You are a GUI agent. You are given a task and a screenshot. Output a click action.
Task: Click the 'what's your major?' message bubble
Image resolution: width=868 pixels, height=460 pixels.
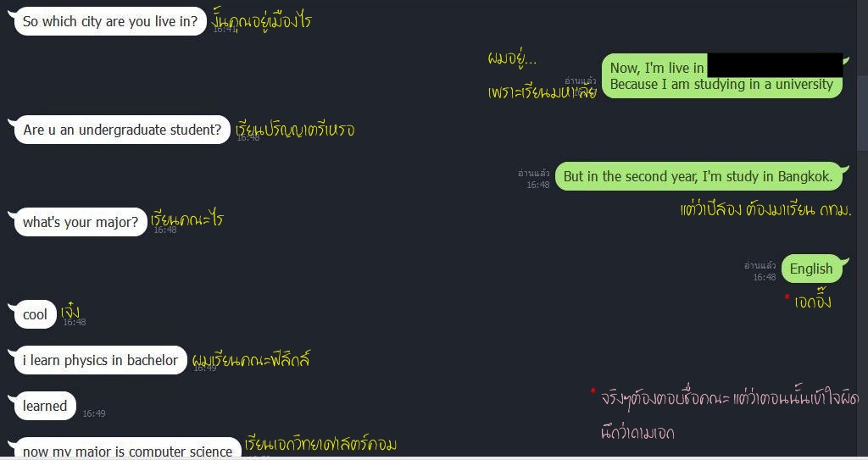click(x=81, y=222)
